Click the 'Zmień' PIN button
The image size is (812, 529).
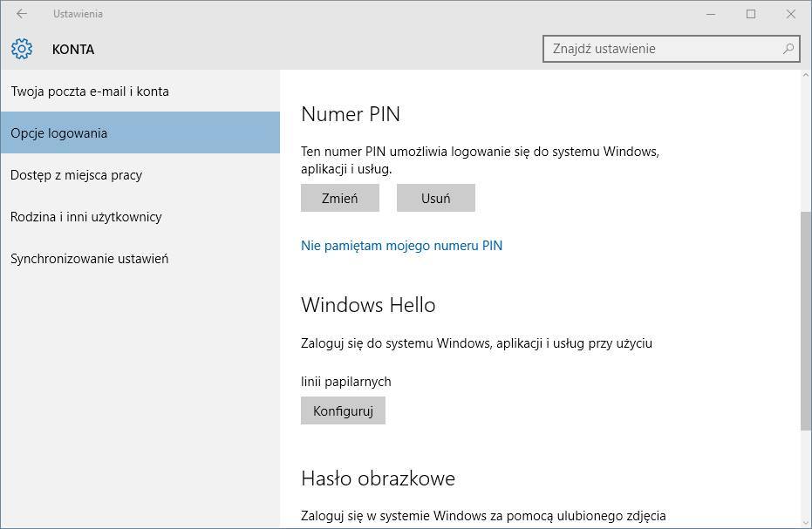pos(340,198)
